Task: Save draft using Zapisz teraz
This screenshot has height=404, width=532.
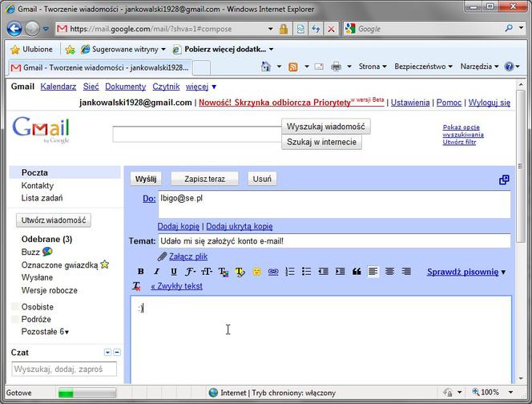Action: [204, 179]
